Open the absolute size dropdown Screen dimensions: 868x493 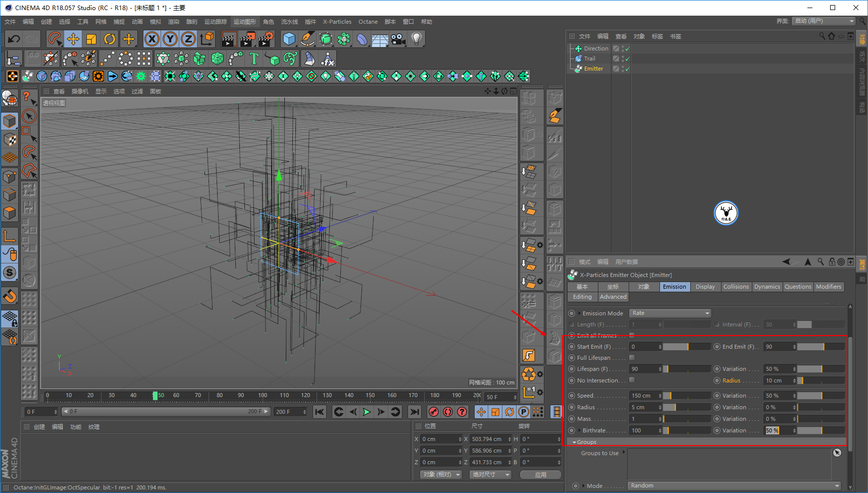pos(491,475)
